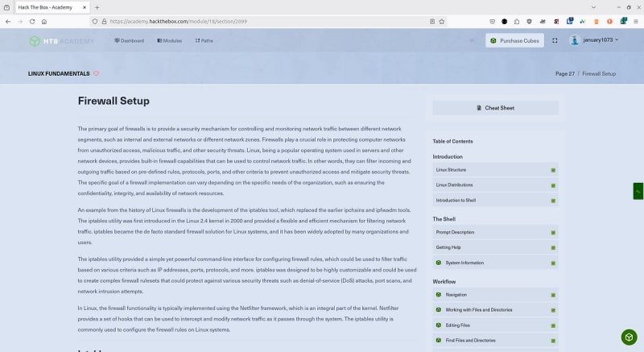
Task: Reload the page using the browser refresh icon
Action: [x=31, y=22]
